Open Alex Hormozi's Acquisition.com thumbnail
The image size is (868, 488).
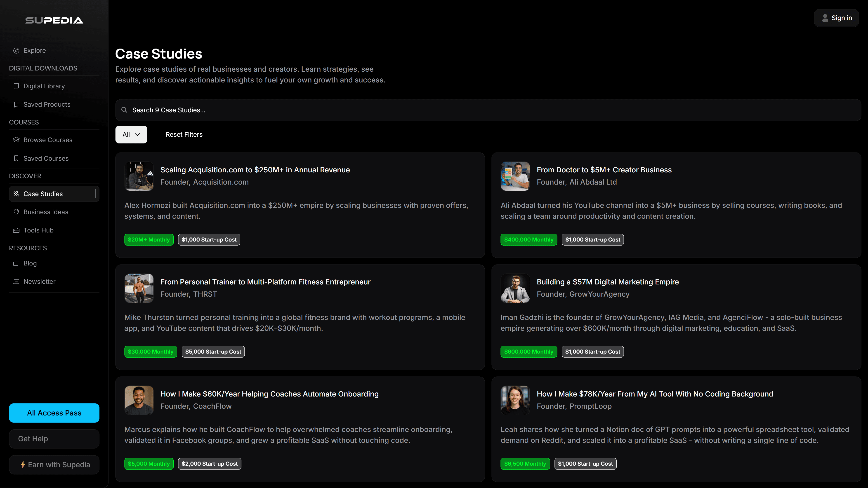[x=139, y=176]
